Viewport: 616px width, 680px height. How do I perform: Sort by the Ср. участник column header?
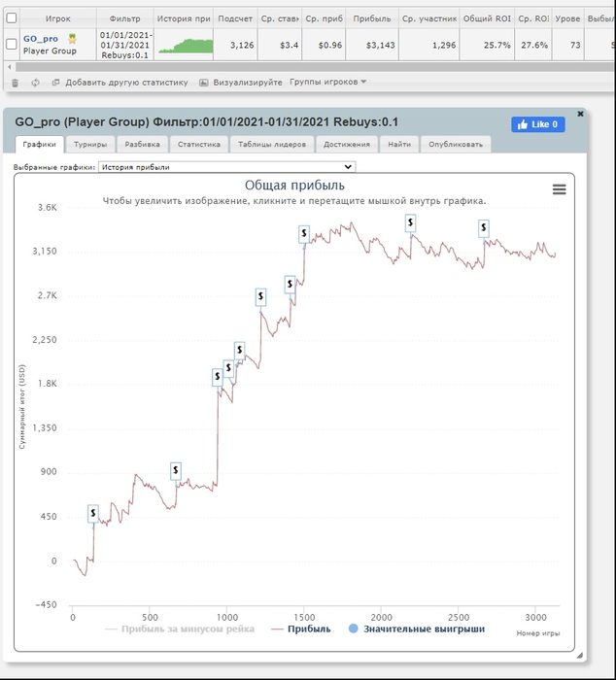pyautogui.click(x=429, y=18)
